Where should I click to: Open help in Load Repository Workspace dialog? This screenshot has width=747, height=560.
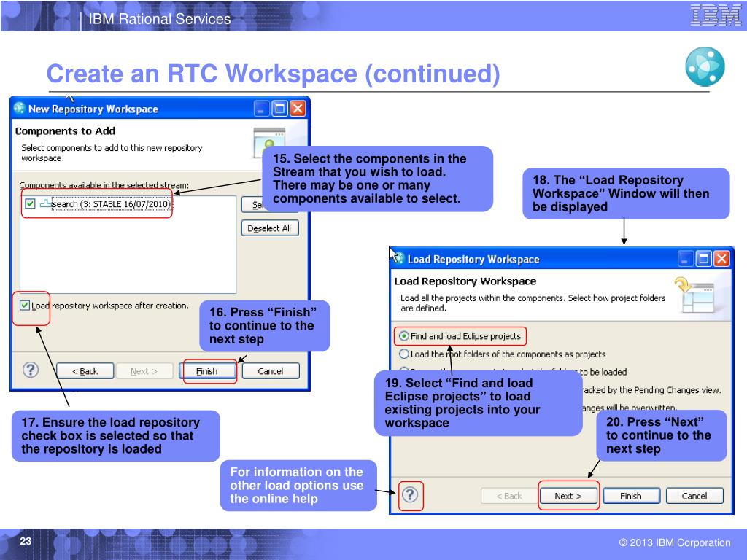coord(410,495)
